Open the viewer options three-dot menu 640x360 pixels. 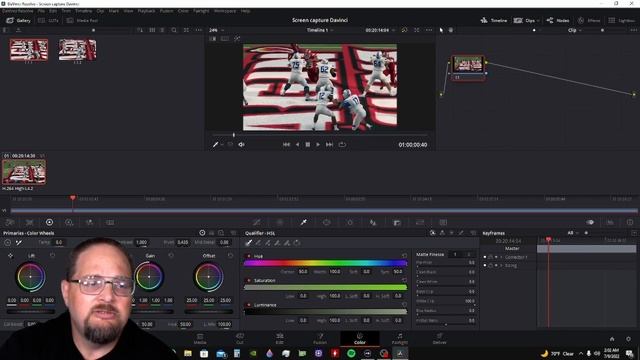[429, 30]
